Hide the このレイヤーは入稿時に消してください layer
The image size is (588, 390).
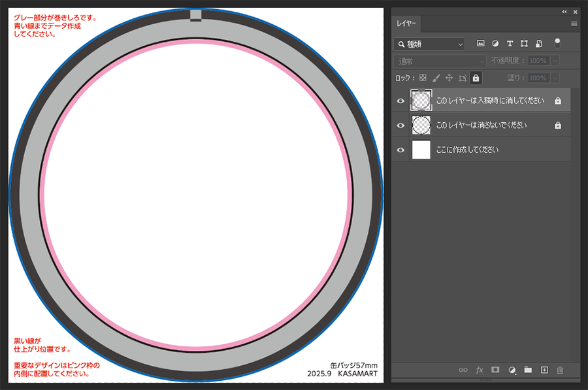(400, 101)
